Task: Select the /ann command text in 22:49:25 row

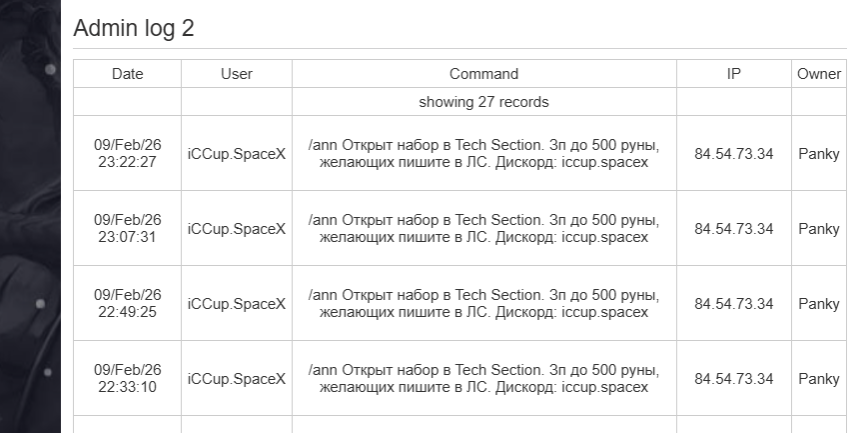Action: click(483, 303)
